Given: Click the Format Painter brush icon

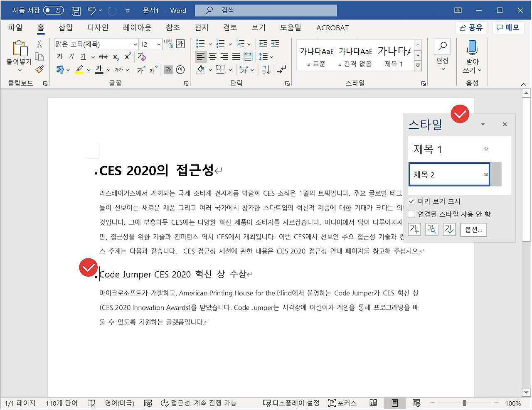Looking at the screenshot, I should click(39, 69).
